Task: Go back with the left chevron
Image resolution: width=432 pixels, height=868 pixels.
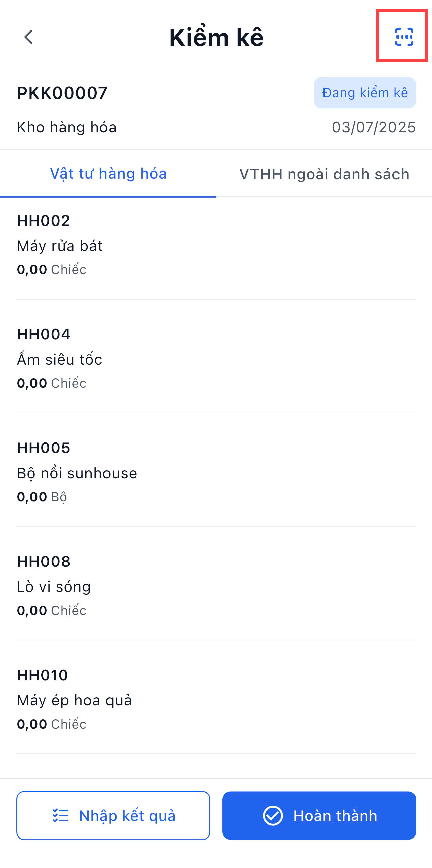Action: [29, 37]
